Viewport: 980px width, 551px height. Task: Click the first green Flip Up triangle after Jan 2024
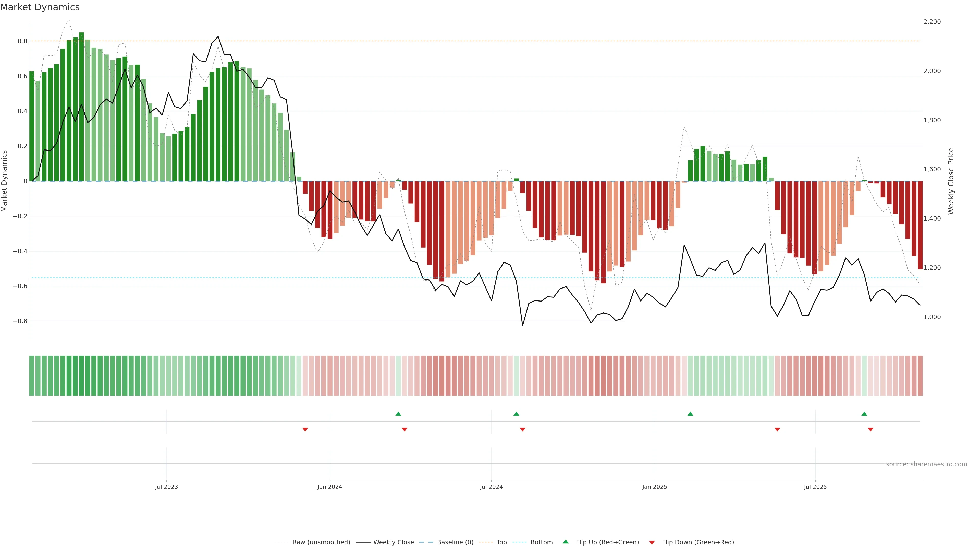click(x=398, y=414)
